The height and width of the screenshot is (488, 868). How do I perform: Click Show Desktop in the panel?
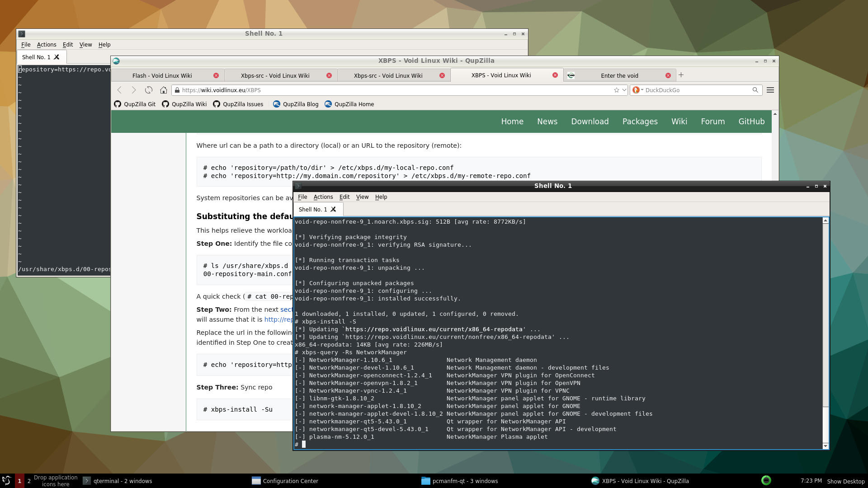(x=846, y=481)
